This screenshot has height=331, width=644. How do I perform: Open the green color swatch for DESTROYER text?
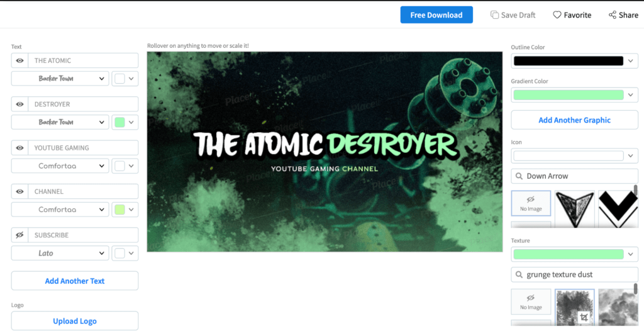pyautogui.click(x=119, y=122)
